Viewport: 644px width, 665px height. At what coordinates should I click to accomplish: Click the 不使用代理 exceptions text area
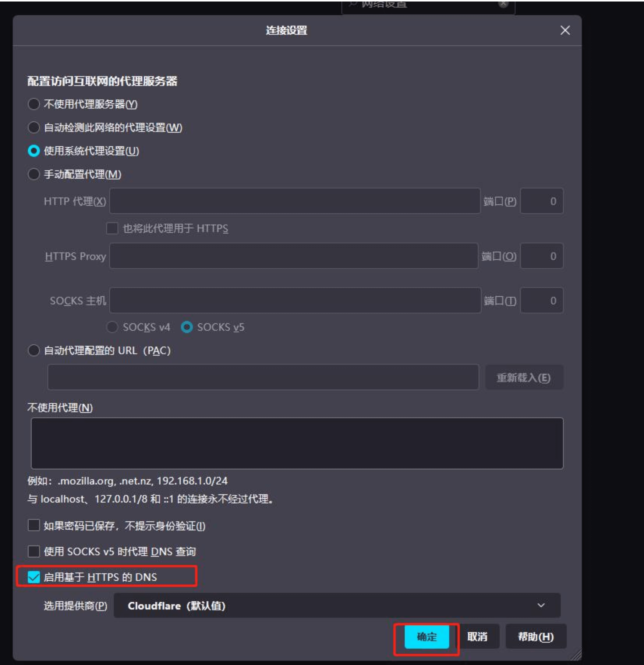[297, 443]
